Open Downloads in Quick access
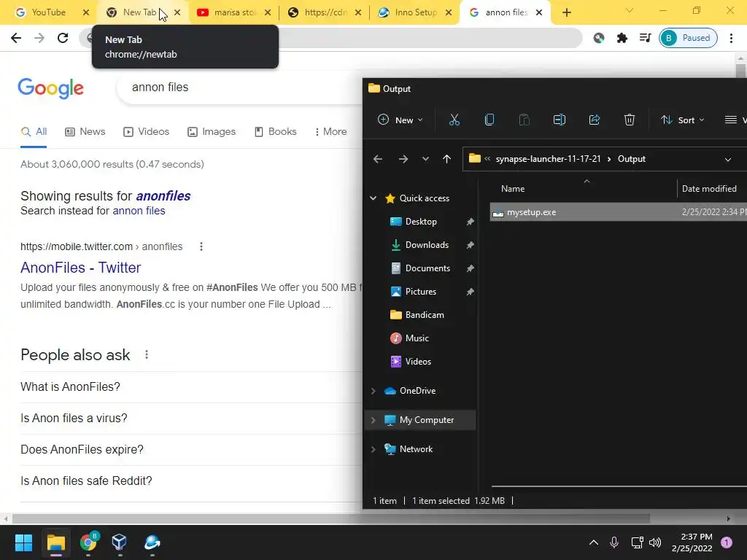747x560 pixels. point(427,245)
